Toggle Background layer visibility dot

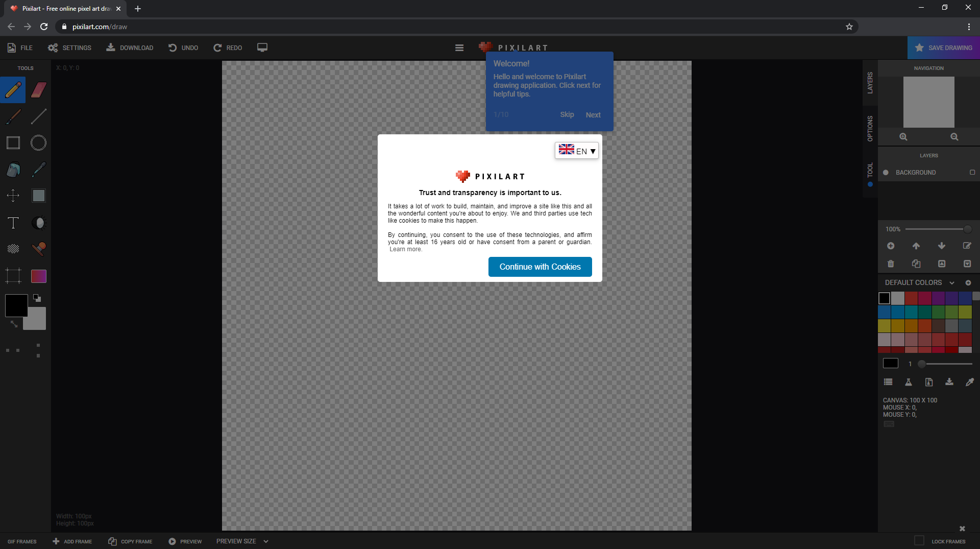pyautogui.click(x=886, y=173)
